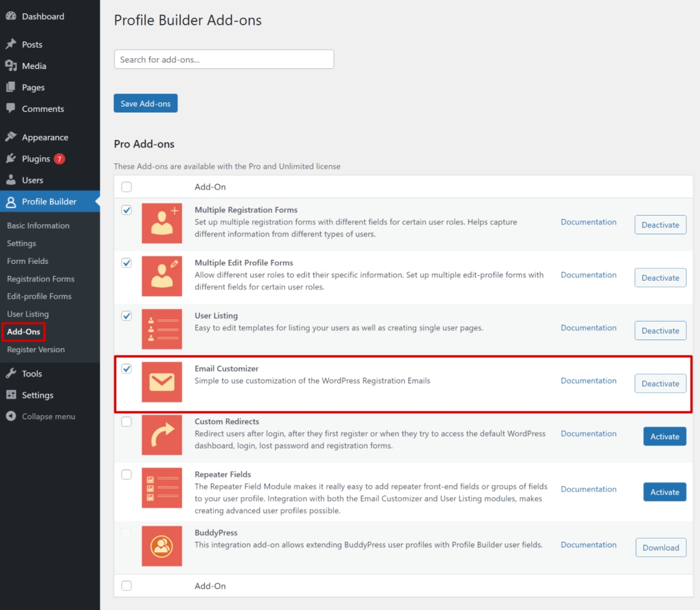Screen dimensions: 700x610
Task: Click the Collapse menu arrow icon
Action: (x=11, y=416)
